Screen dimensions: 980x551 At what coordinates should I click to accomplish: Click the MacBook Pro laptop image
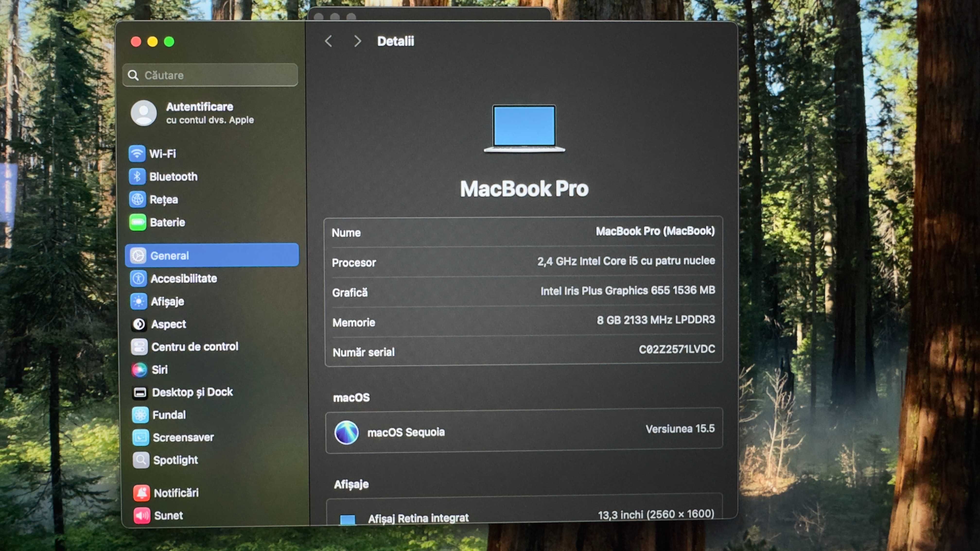(x=524, y=129)
